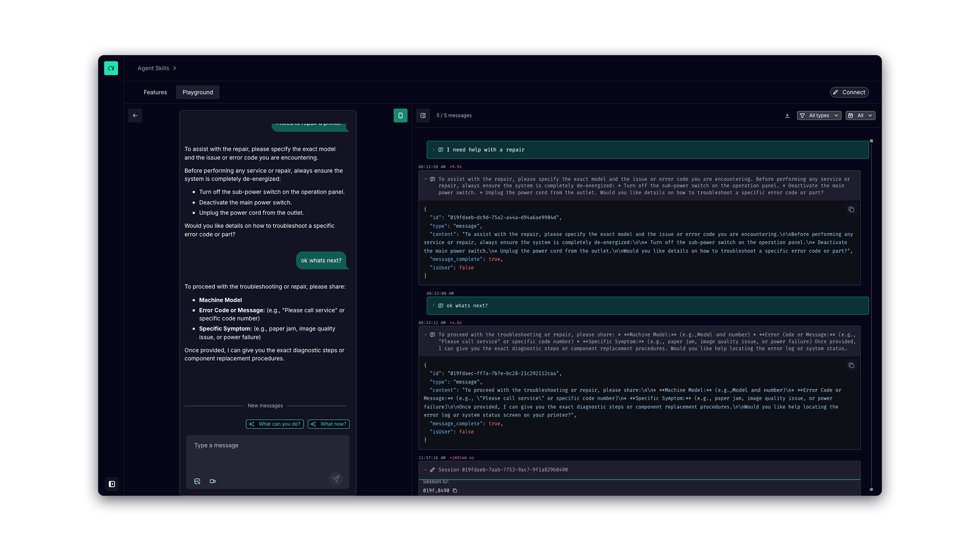Download the message log
Screen dimensions: 980x551
coord(787,115)
